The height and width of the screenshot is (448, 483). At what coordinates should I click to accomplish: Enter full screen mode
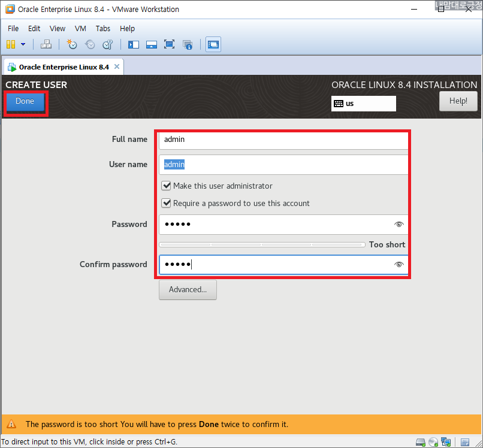tap(169, 44)
